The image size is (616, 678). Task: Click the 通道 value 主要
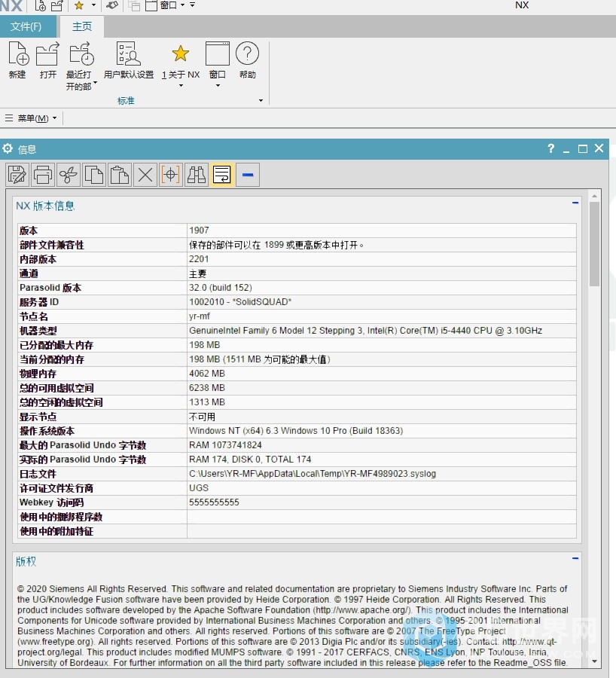197,273
